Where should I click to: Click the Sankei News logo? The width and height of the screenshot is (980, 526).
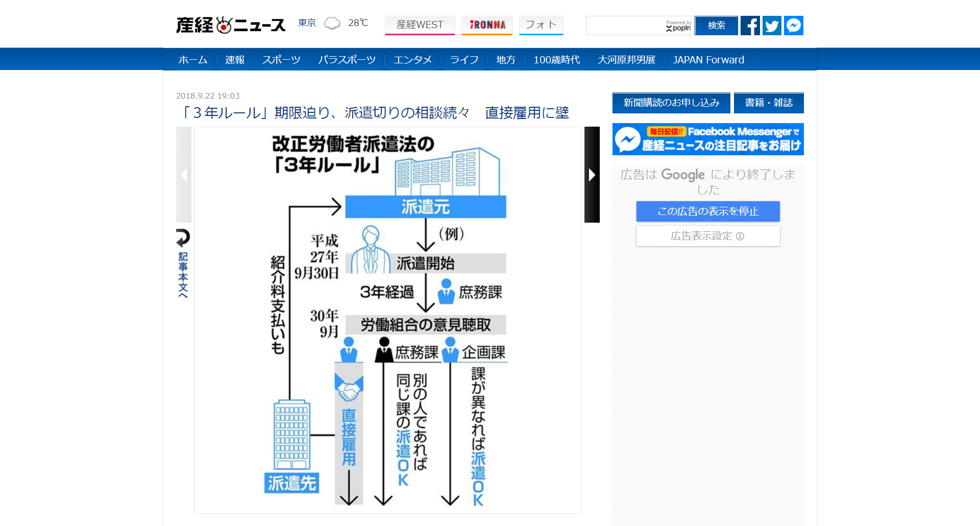231,25
